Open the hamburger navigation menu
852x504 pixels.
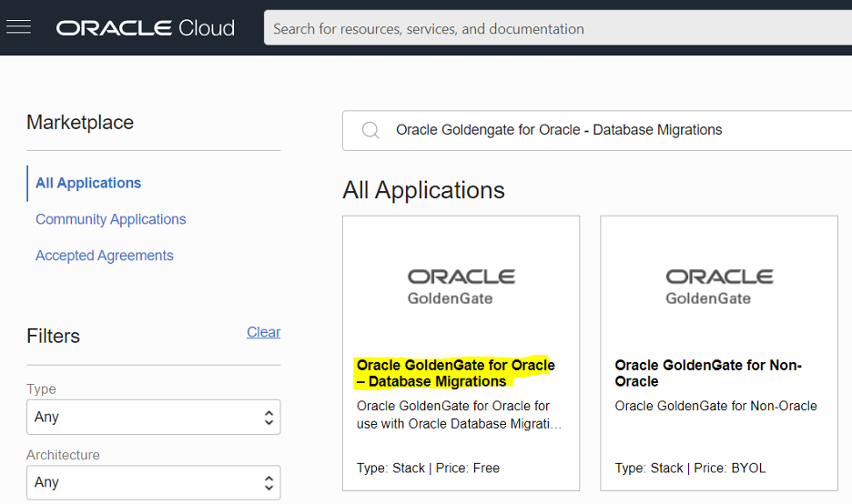pos(18,26)
